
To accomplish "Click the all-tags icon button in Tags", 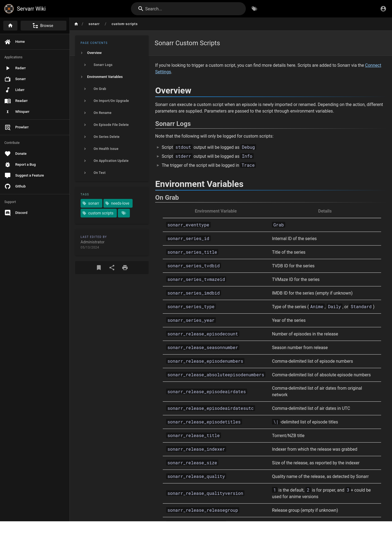I will (124, 213).
